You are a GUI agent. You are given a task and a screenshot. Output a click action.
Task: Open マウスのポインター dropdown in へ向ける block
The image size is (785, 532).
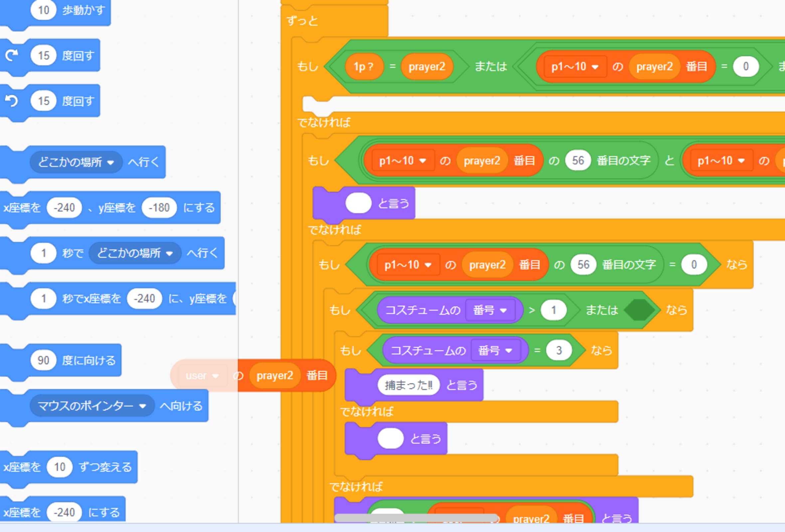tap(92, 406)
